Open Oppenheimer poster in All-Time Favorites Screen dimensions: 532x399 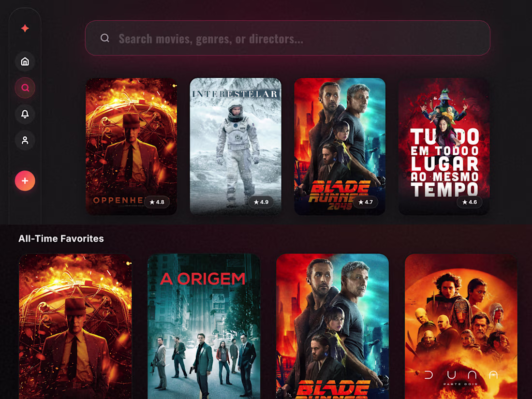75,326
